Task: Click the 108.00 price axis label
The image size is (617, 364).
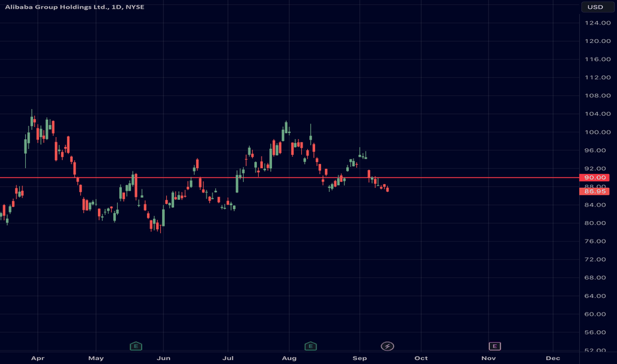Action: [x=598, y=95]
